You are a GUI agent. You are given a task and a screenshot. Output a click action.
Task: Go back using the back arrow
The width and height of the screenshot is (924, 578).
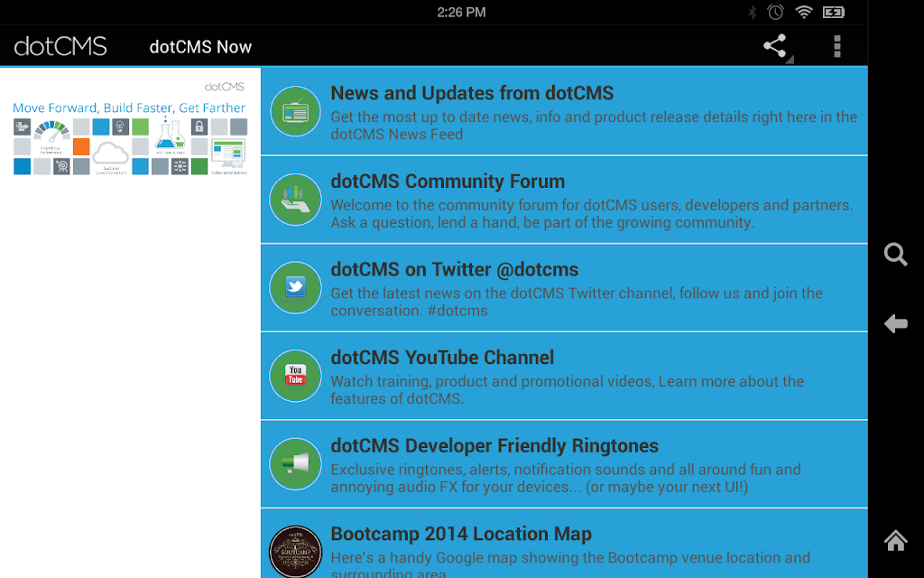tap(896, 323)
